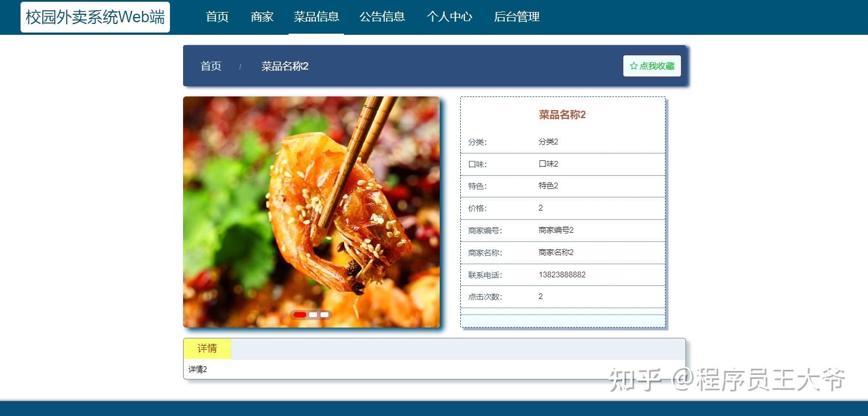Screen dimensions: 868x416
Task: Click the dish photo with chopsticks
Action: [x=312, y=212]
